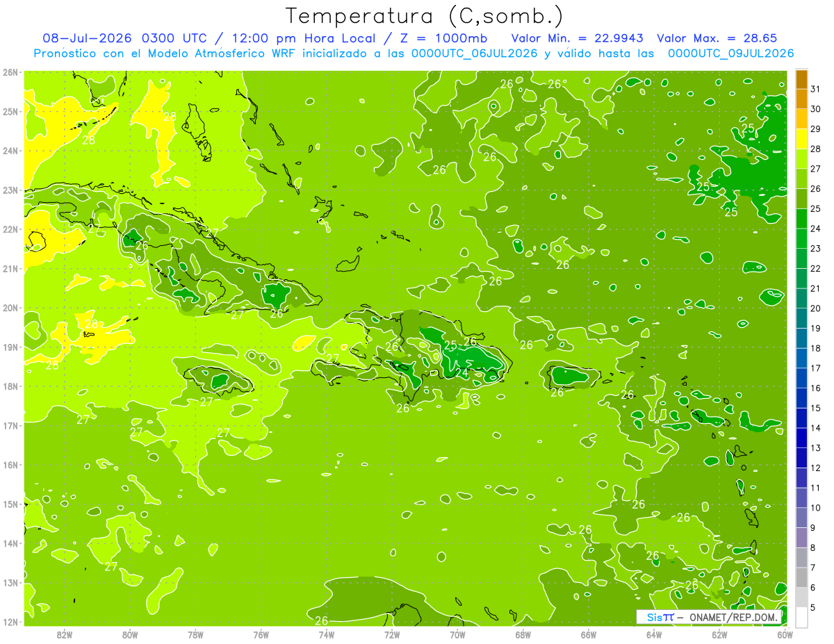
Task: Click color scale value 7
Action: pos(813,568)
